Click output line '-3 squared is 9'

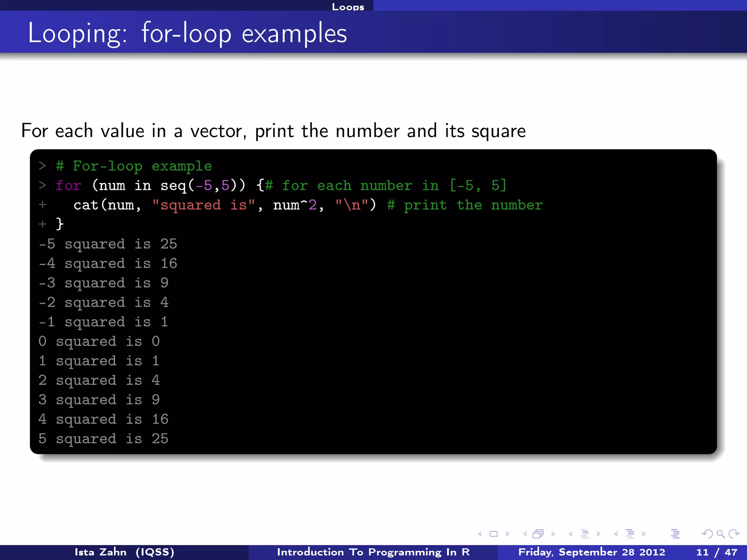(104, 283)
